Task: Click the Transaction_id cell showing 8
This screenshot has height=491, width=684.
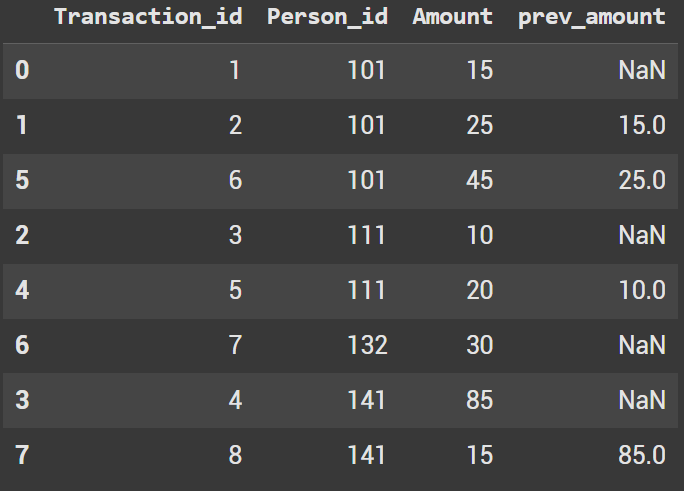Action: pos(234,455)
